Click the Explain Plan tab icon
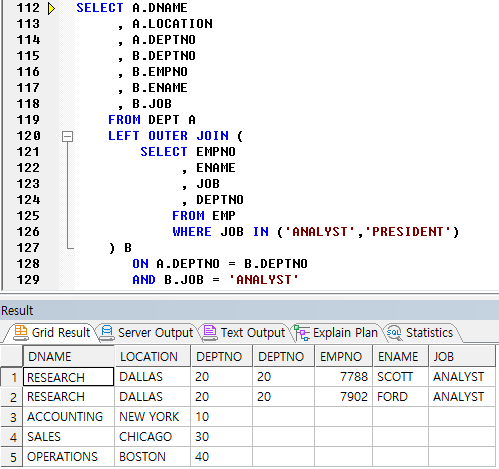Screen dimensions: 499x469 coord(302,333)
